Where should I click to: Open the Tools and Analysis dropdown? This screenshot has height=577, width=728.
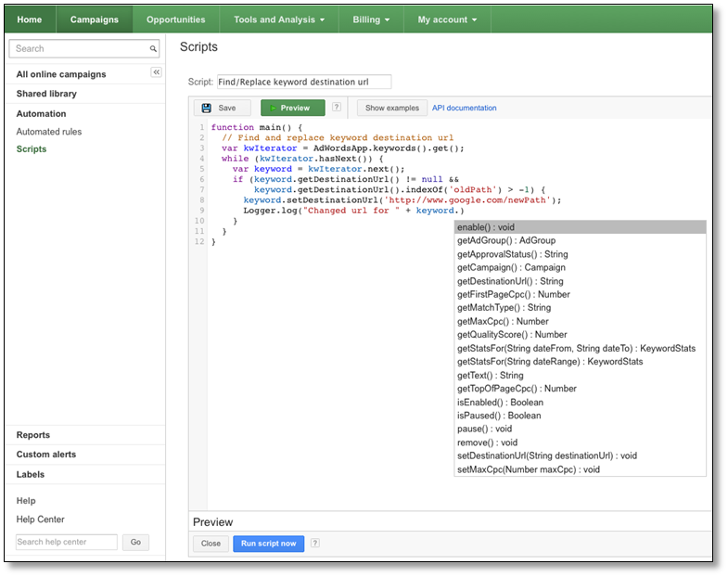pyautogui.click(x=279, y=19)
